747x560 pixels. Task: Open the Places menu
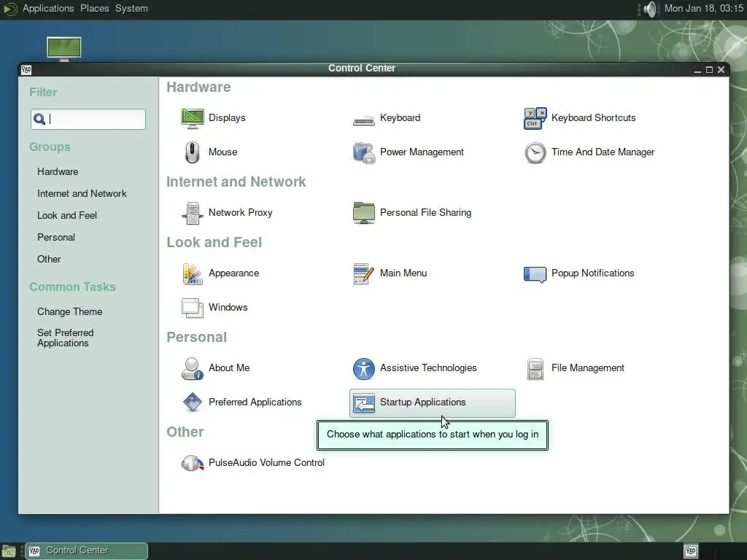tap(94, 9)
